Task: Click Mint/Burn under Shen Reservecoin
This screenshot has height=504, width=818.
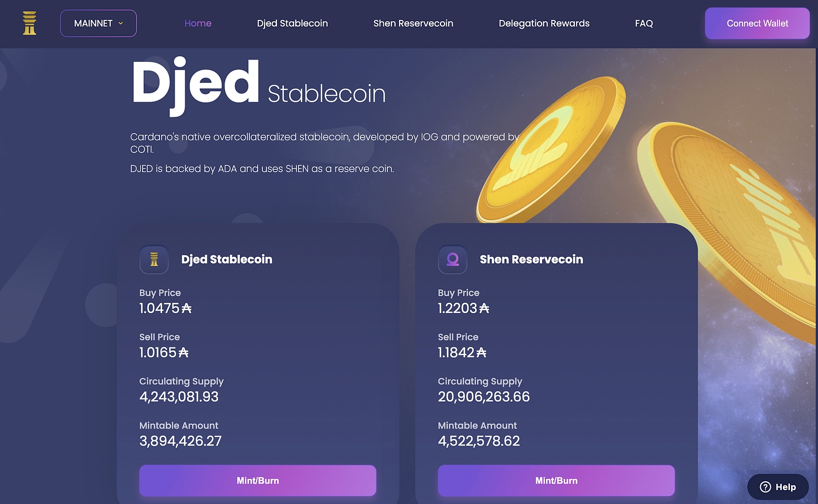Action: (x=556, y=481)
